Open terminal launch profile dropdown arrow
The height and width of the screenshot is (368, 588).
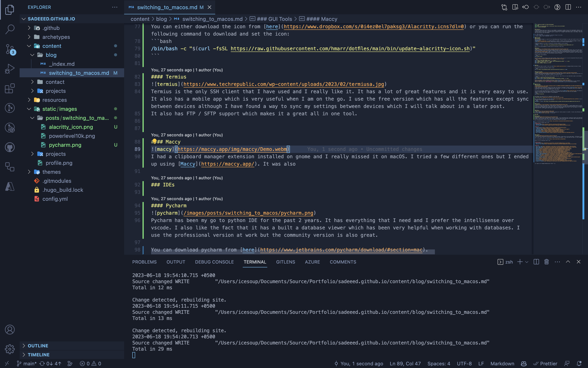click(x=527, y=262)
